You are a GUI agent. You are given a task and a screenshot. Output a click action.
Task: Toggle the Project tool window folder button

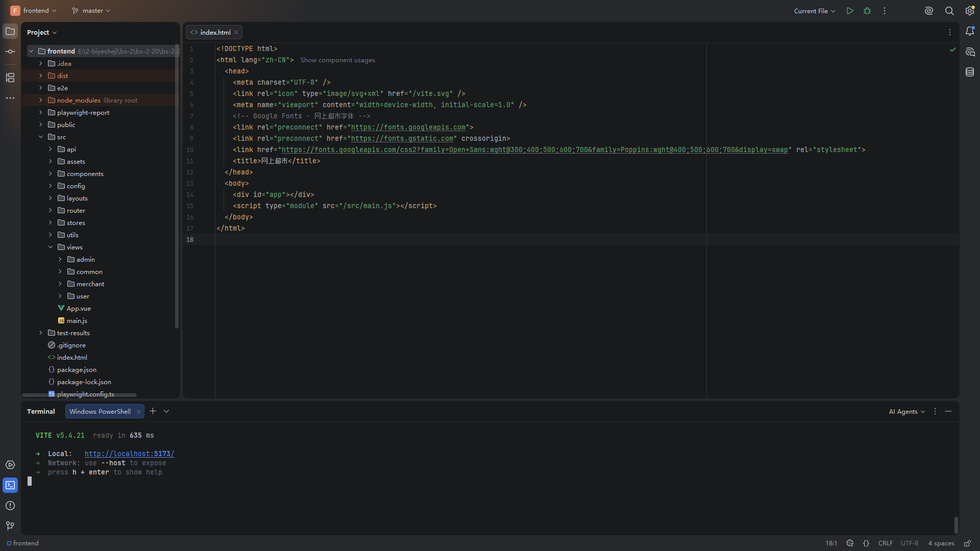click(x=10, y=32)
